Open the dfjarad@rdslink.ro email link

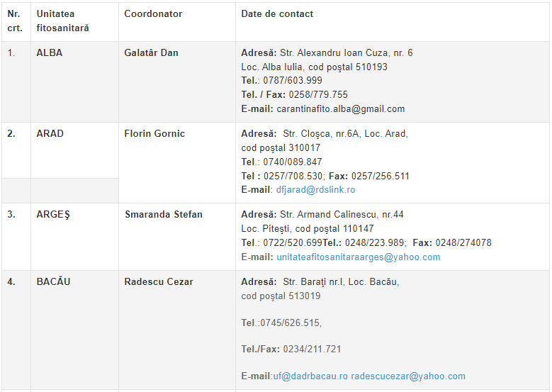315,190
